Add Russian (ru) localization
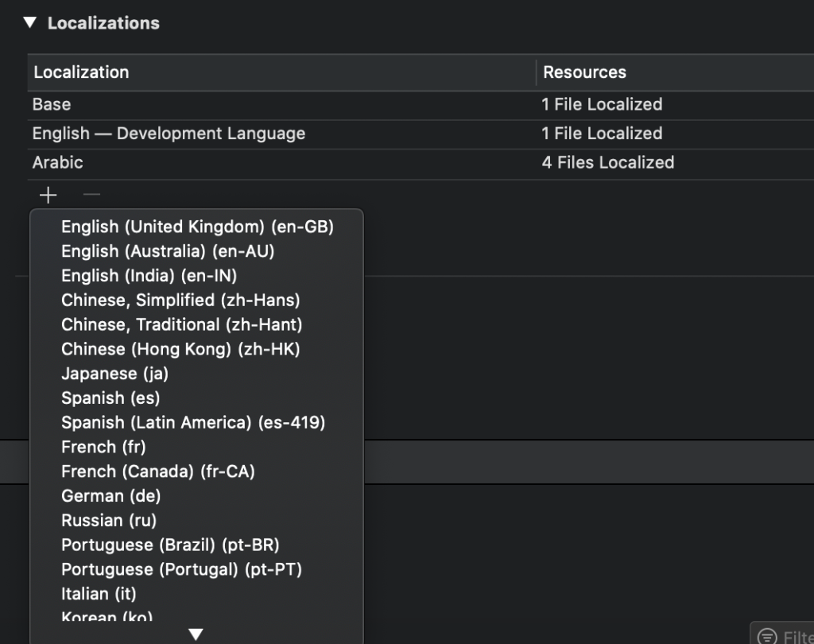 pos(197,521)
